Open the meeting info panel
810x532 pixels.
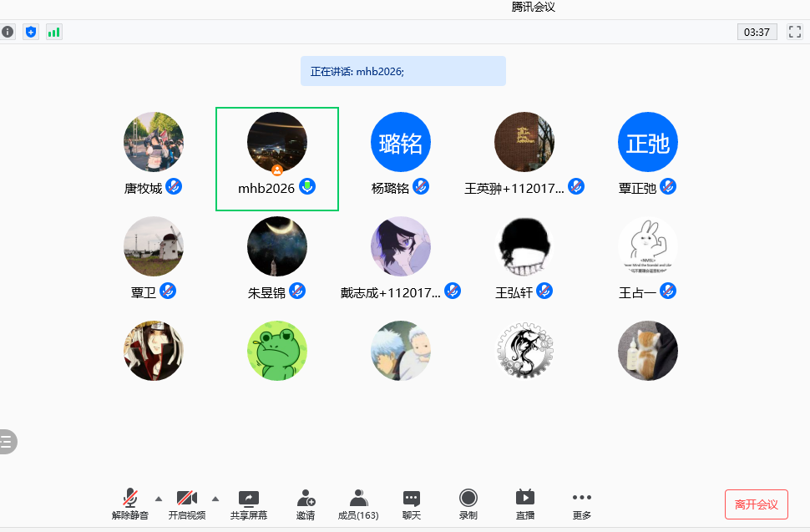[8, 31]
